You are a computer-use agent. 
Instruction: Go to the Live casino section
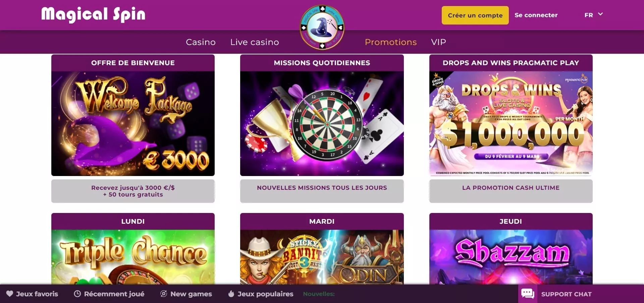(x=255, y=42)
